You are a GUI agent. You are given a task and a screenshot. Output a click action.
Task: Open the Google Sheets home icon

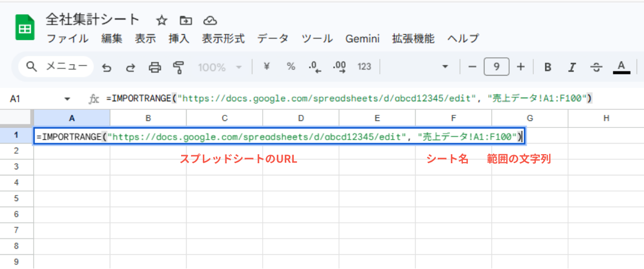(24, 28)
